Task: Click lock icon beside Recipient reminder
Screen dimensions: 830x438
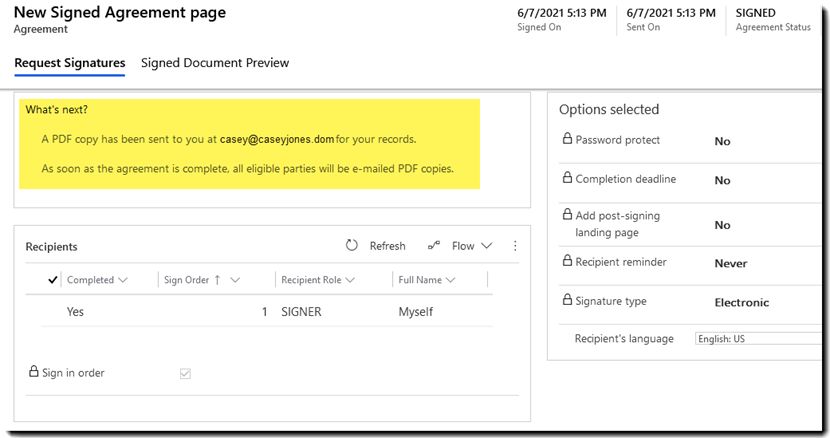Action: (567, 262)
